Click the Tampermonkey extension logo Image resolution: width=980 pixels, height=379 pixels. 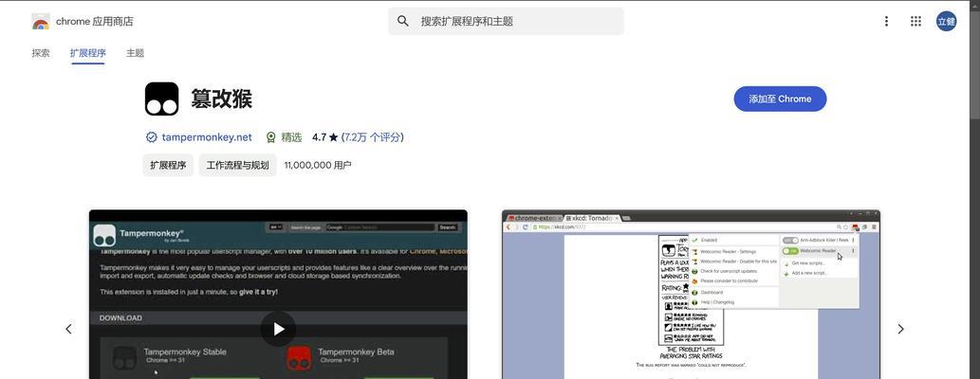click(162, 99)
